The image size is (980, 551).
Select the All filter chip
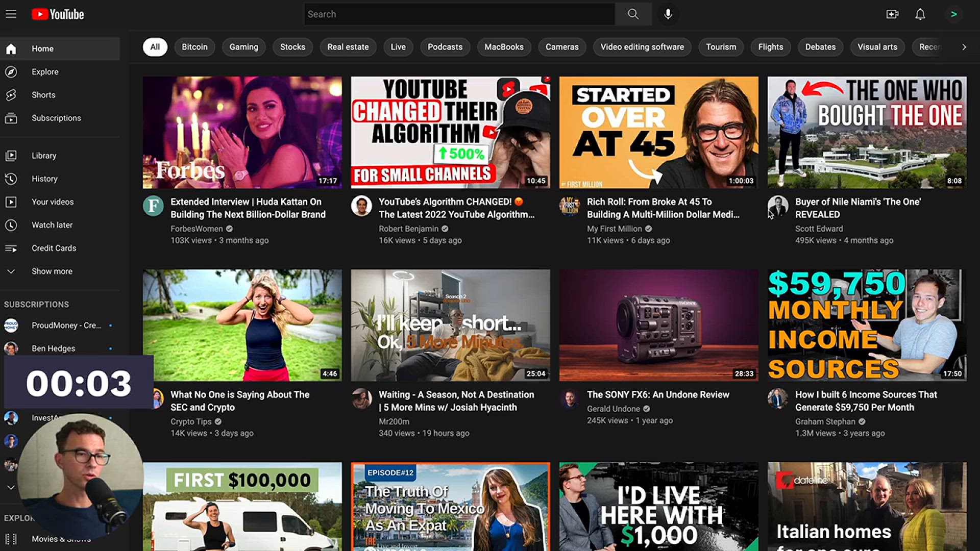(155, 47)
